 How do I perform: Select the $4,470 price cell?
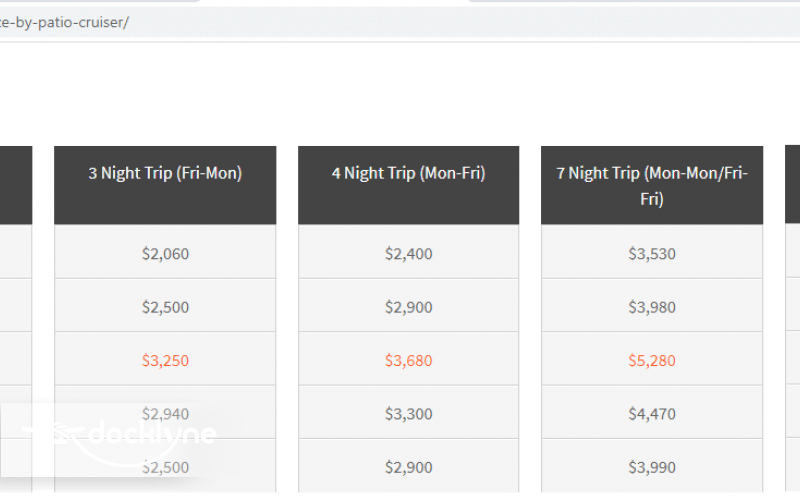(x=652, y=414)
